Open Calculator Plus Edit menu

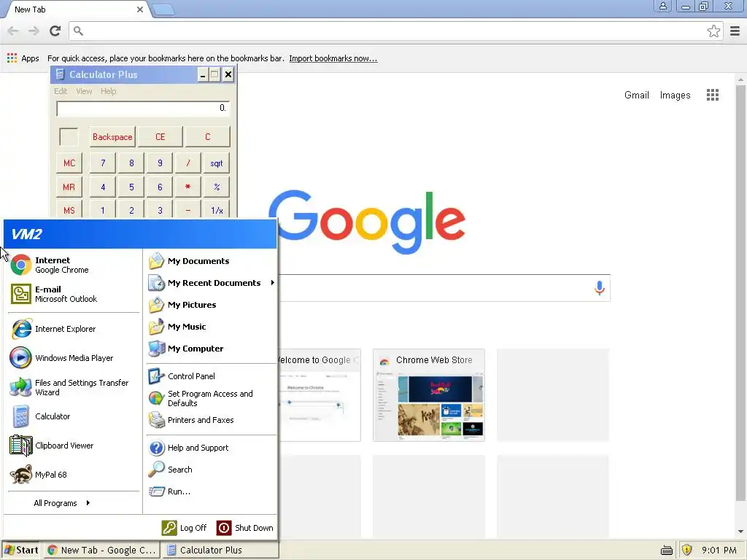coord(61,91)
